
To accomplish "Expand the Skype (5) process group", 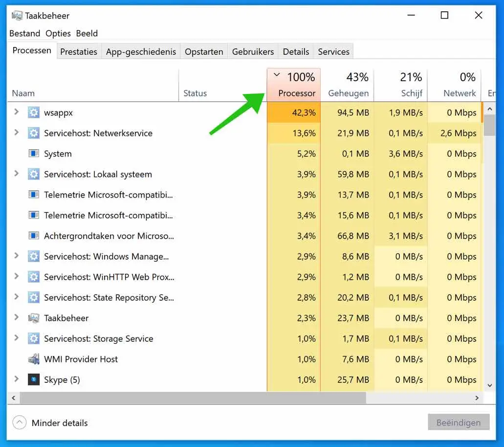I will [17, 379].
